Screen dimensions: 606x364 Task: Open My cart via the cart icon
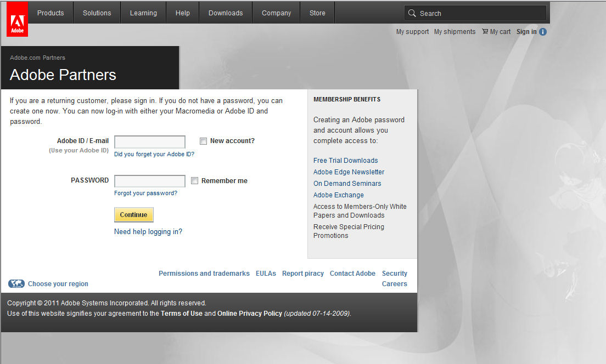(x=485, y=31)
